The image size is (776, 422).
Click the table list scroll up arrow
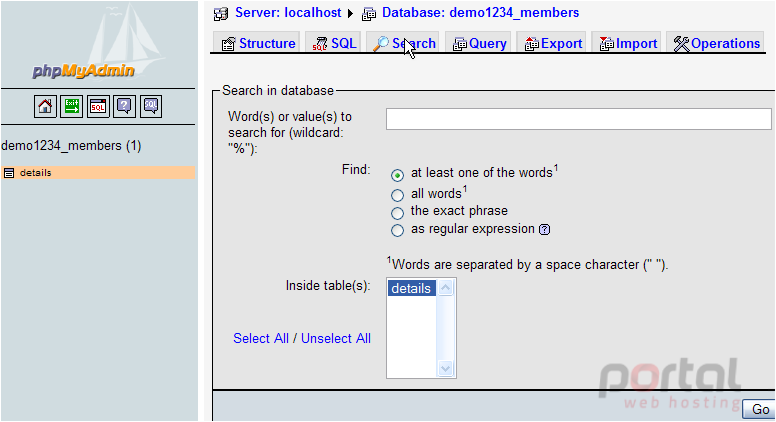click(445, 288)
